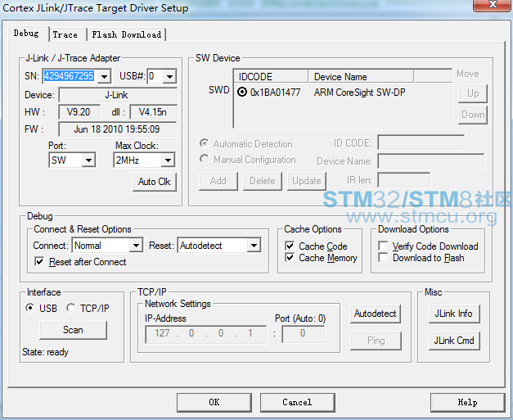The image size is (513, 420).
Task: Click the dll version V4.15n field
Action: (153, 112)
